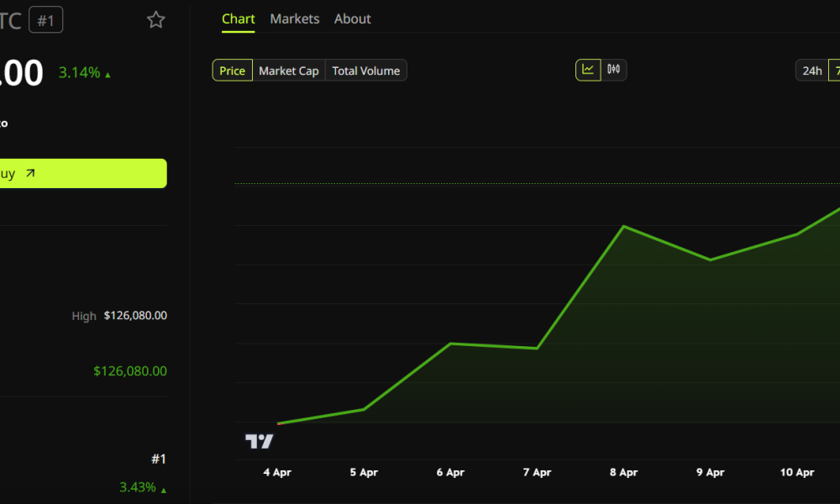Star the coin to add to watchlist
The width and height of the screenshot is (840, 504).
(x=156, y=20)
